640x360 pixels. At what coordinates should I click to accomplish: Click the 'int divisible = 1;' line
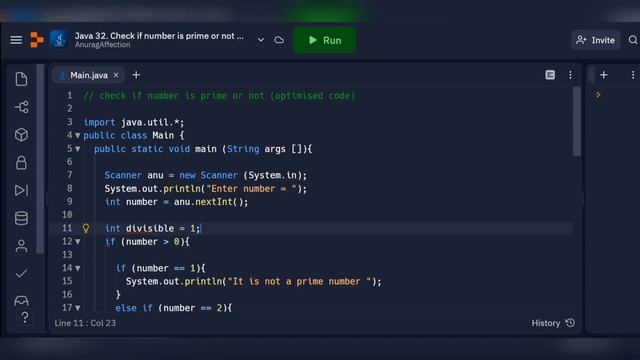tap(152, 229)
